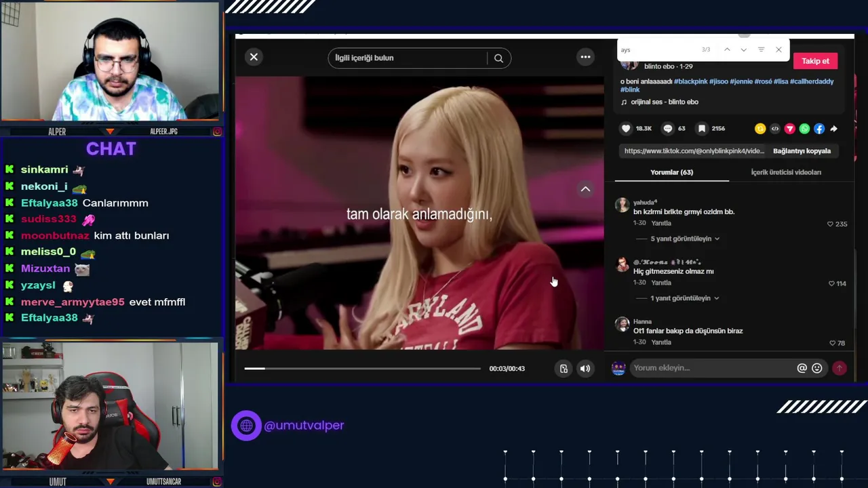Expand '5 yanıt görüntüleyin' replies

tap(685, 239)
